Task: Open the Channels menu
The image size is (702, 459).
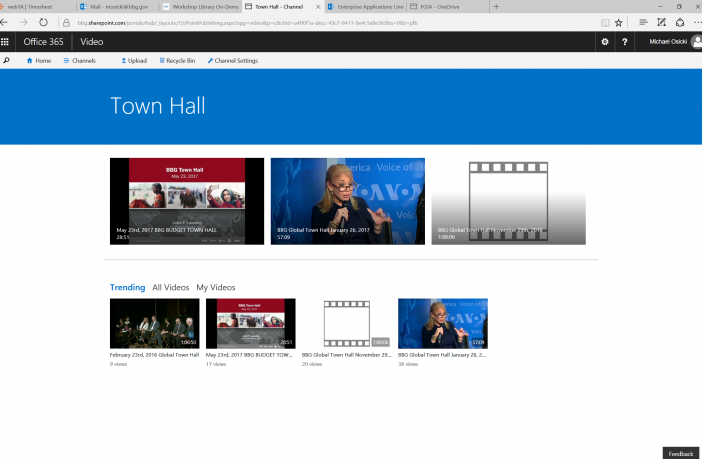Action: click(x=80, y=60)
